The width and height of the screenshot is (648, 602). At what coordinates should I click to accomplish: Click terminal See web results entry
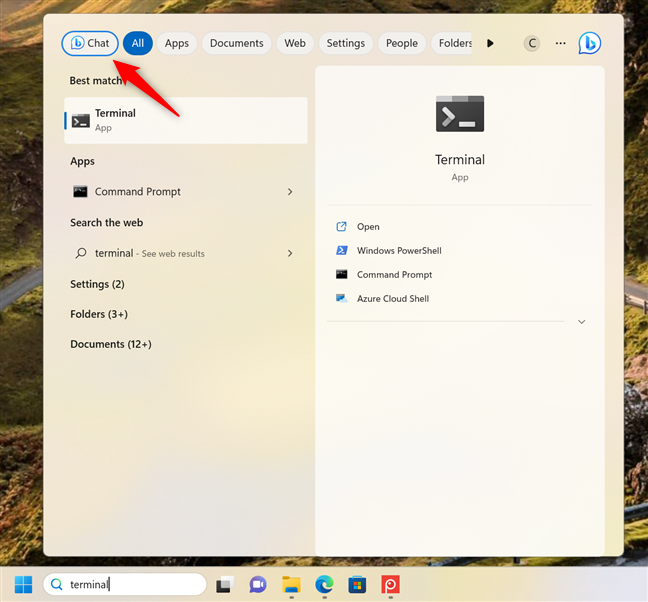[186, 253]
